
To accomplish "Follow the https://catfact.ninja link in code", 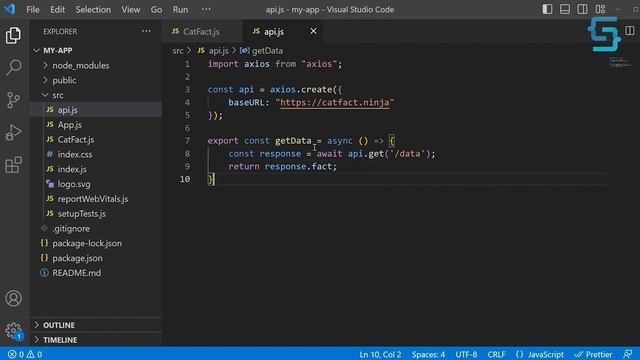I will click(335, 102).
